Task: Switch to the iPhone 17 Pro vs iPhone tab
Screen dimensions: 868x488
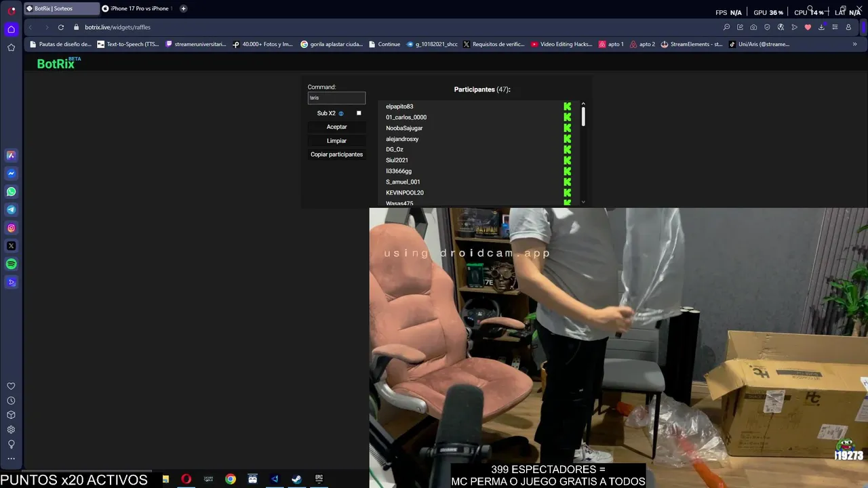Action: tap(138, 9)
